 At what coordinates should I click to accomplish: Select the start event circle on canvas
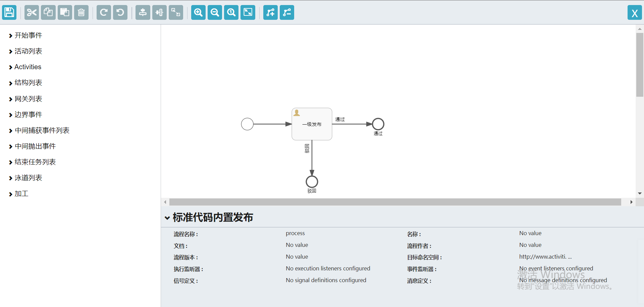pos(247,124)
